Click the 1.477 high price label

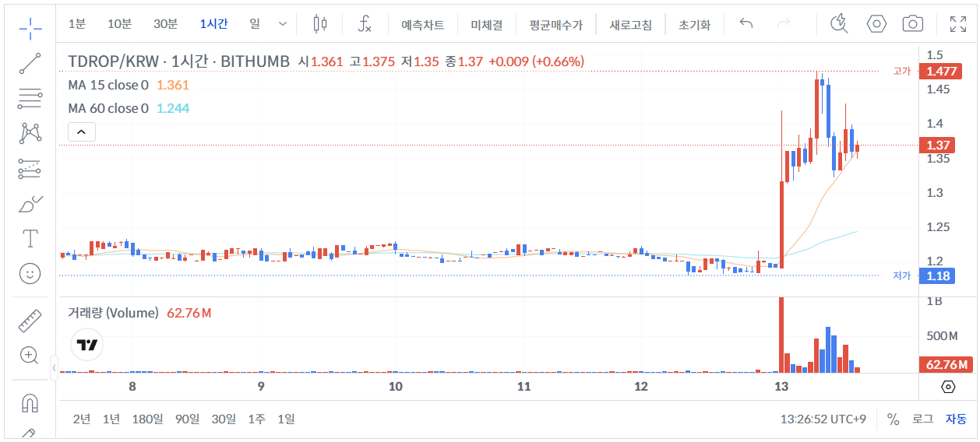click(942, 72)
